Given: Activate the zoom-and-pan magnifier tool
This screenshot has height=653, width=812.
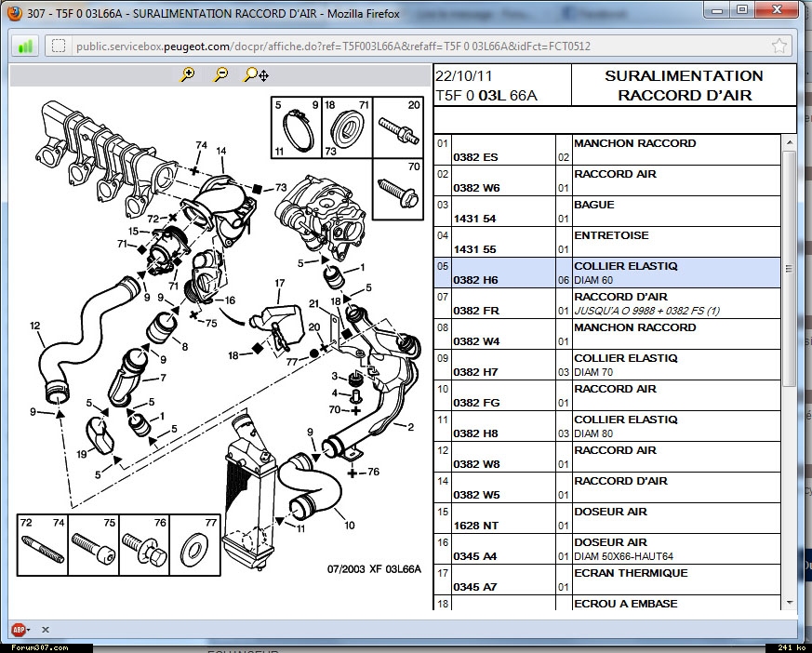Looking at the screenshot, I should [256, 75].
